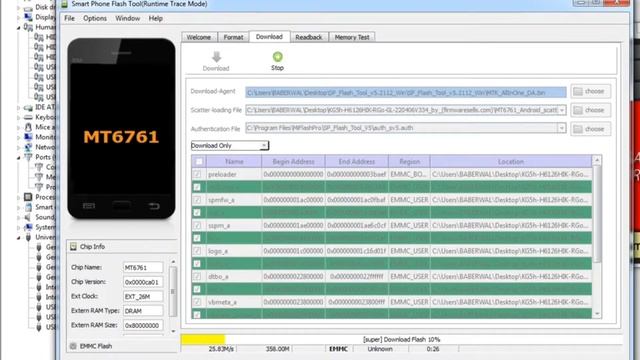
Task: Toggle checkbox of green row under spmfw_a
Action: [197, 213]
